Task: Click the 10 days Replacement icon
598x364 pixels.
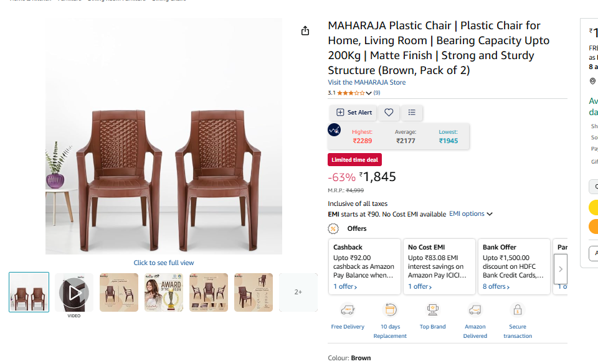Action: tap(391, 310)
